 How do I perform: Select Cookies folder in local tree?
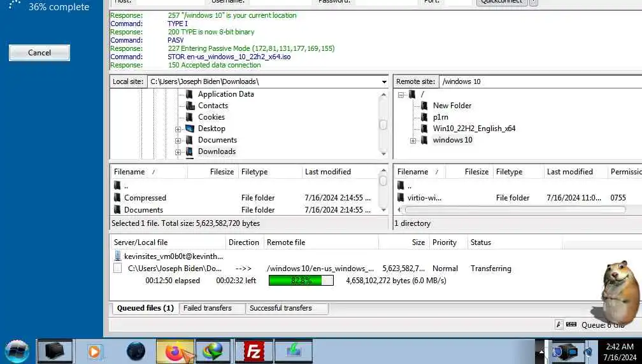(x=211, y=117)
